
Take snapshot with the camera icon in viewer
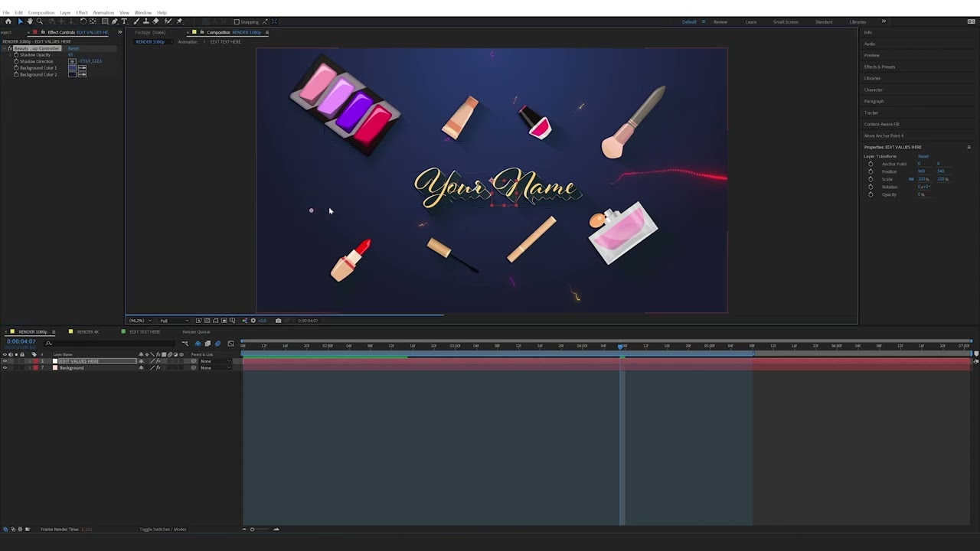(278, 321)
